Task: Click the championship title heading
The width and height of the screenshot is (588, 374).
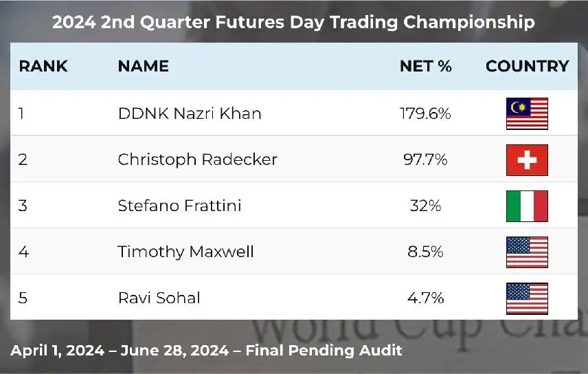Action: click(293, 22)
